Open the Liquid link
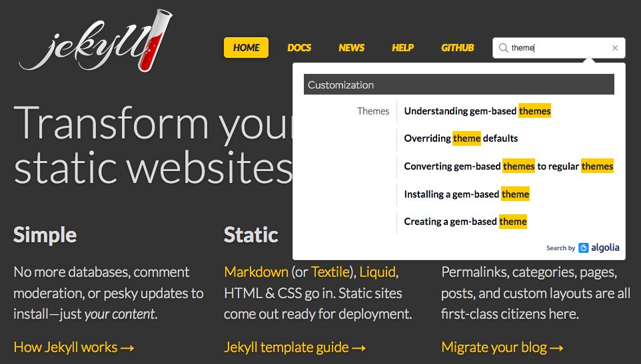 click(x=378, y=272)
